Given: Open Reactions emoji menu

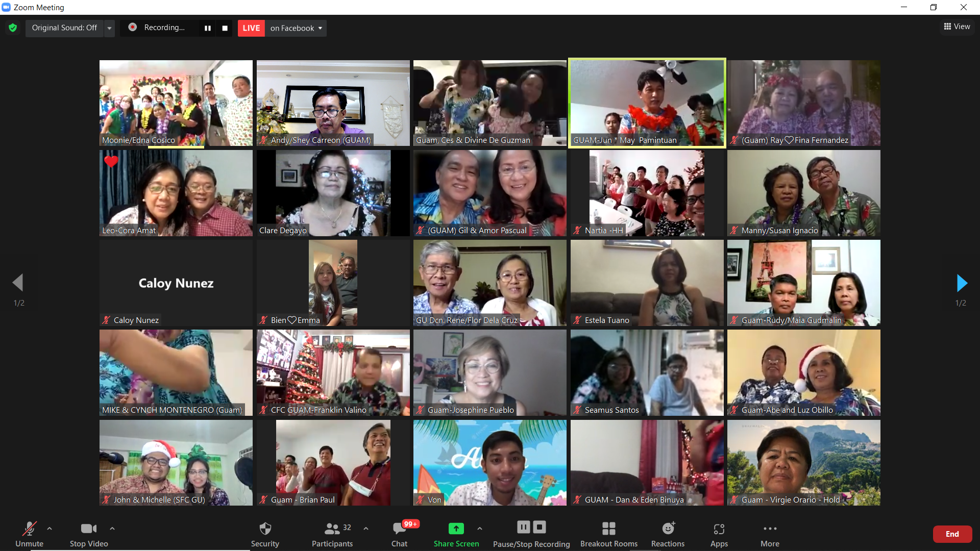Looking at the screenshot, I should pos(668,534).
